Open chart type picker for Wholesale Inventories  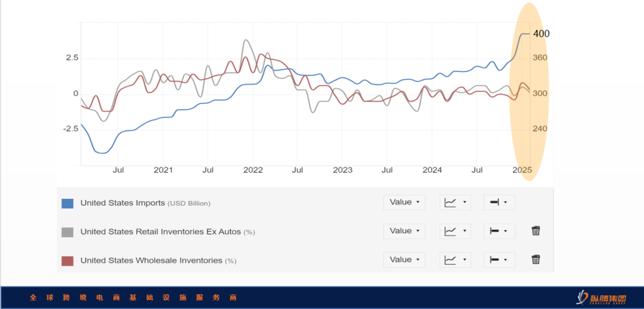(455, 260)
